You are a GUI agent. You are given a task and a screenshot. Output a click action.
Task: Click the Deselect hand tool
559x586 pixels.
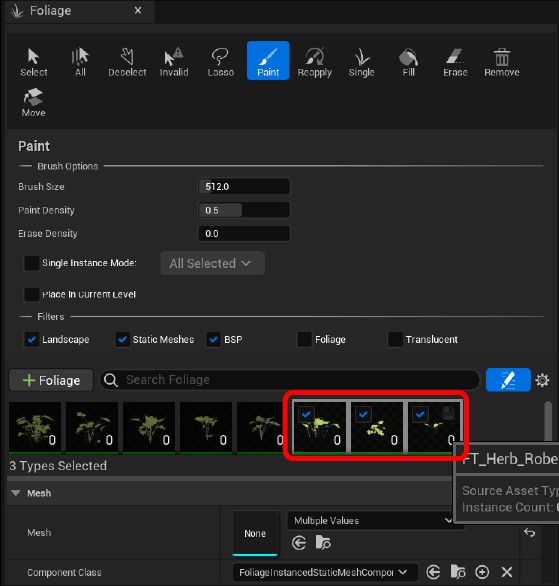click(x=127, y=62)
